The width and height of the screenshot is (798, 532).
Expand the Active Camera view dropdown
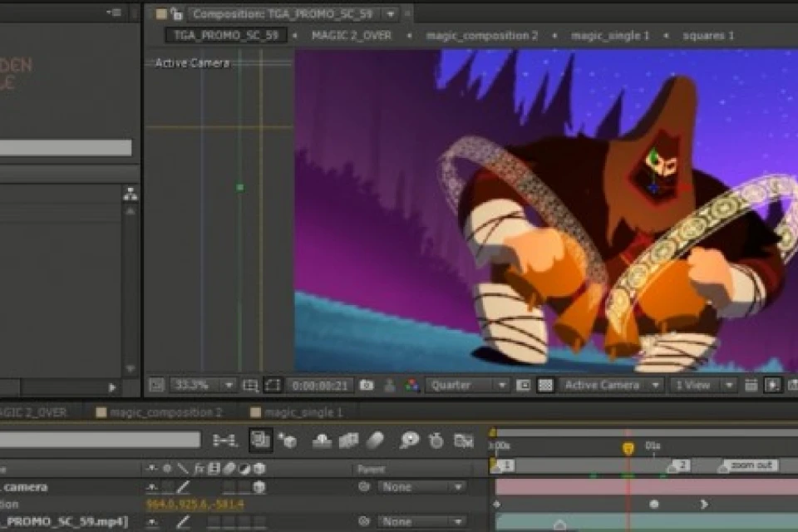611,385
